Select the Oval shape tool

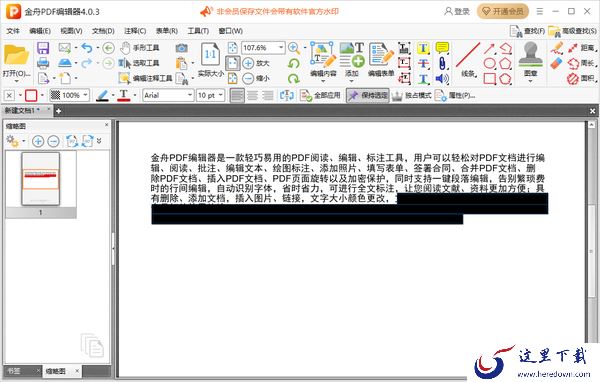pos(490,64)
